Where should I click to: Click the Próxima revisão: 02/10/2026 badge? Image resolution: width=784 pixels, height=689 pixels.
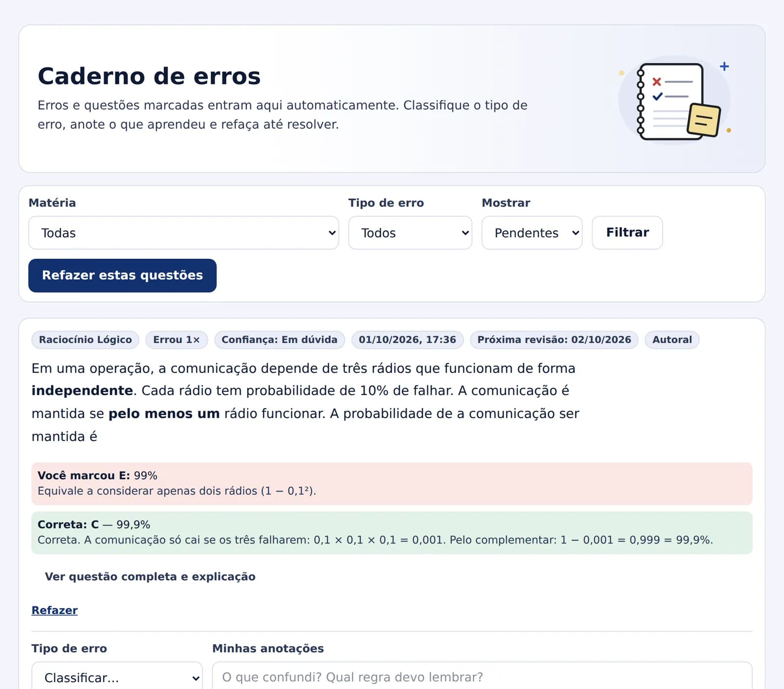(x=554, y=340)
